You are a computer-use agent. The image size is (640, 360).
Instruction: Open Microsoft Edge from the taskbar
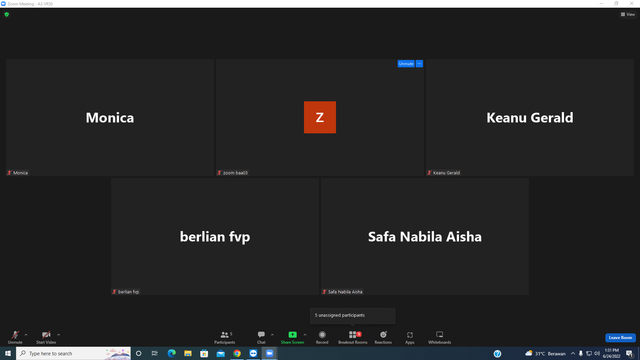[171, 353]
